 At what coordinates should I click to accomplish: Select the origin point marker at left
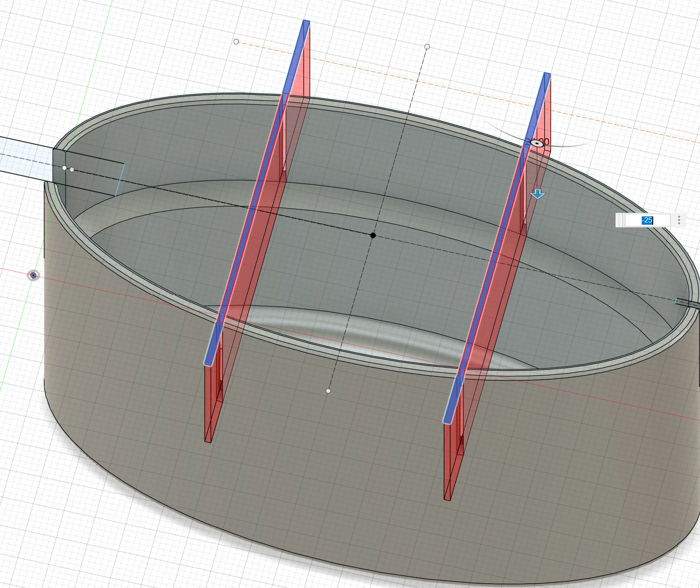tap(33, 275)
